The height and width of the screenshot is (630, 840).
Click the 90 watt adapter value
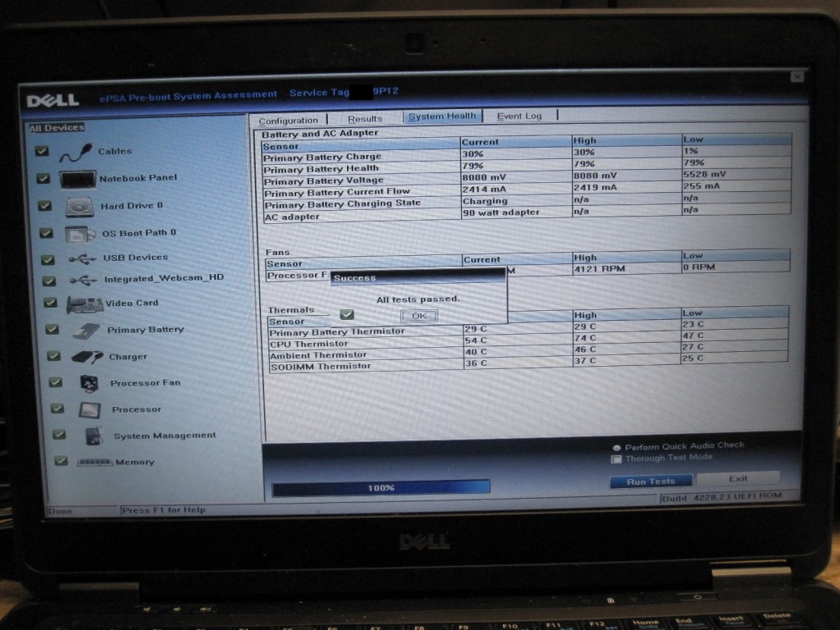[x=501, y=212]
